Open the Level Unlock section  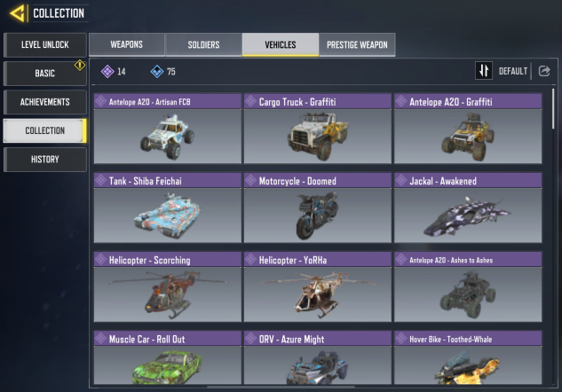pyautogui.click(x=44, y=44)
